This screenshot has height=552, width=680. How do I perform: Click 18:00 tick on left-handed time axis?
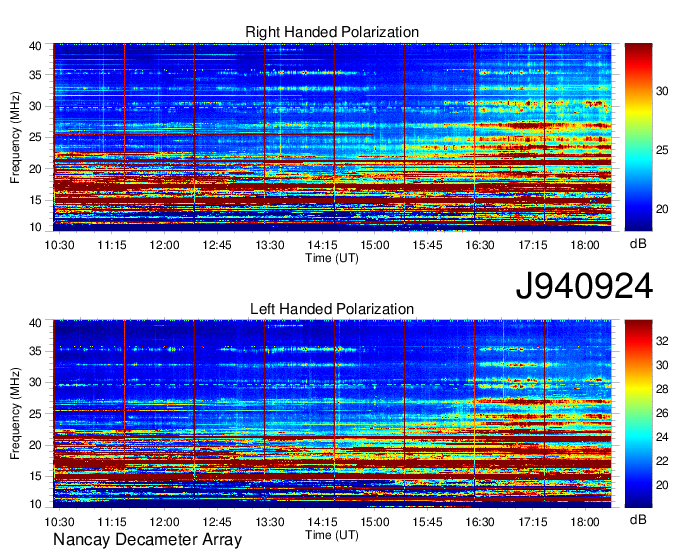pos(585,522)
